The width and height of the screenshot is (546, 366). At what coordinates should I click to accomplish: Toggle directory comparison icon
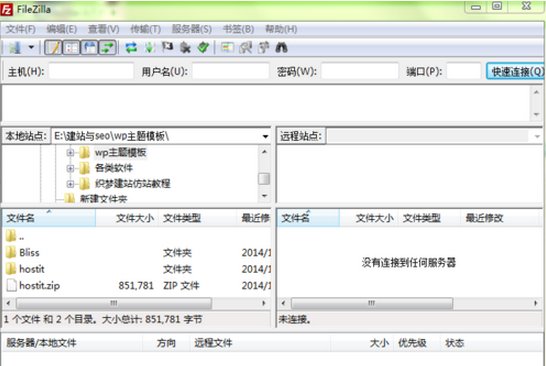245,47
